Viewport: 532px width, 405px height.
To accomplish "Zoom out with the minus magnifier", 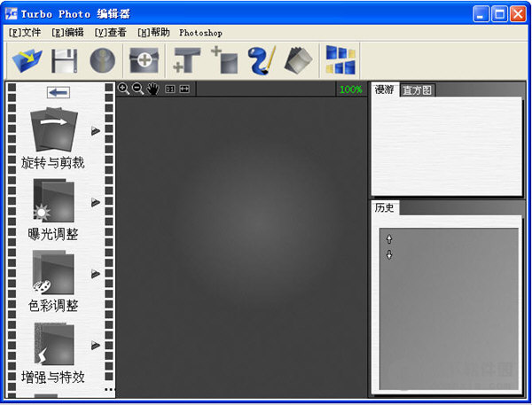I will (137, 89).
